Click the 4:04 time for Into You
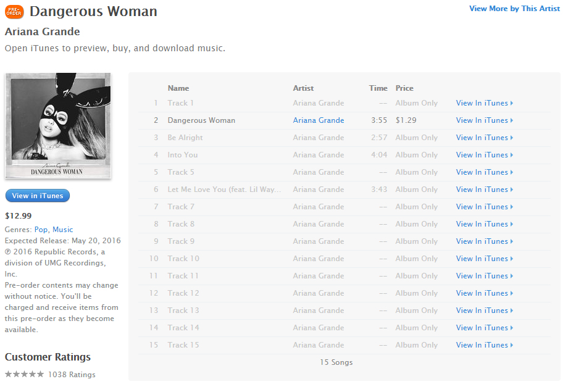The image size is (568, 392). (x=379, y=155)
